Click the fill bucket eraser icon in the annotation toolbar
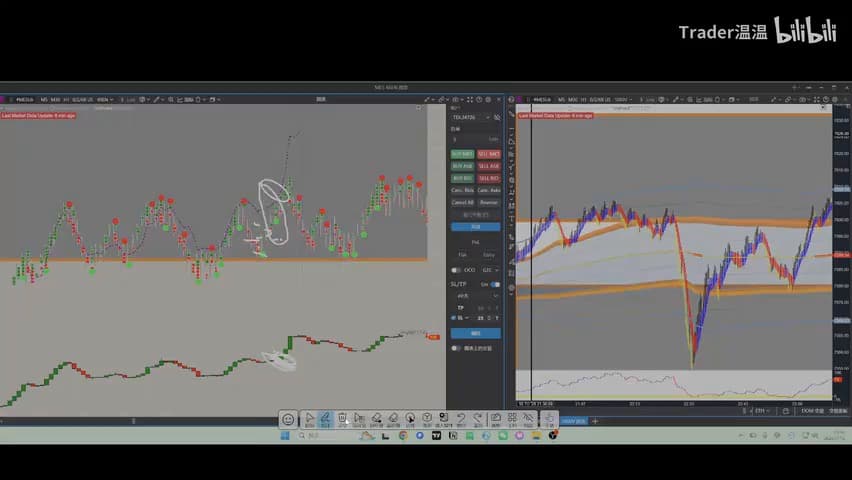 (376, 419)
